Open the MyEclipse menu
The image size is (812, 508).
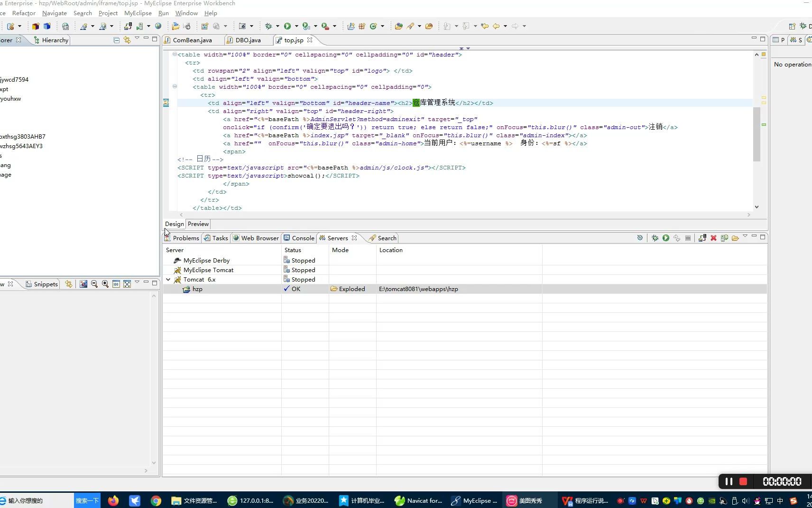click(138, 13)
